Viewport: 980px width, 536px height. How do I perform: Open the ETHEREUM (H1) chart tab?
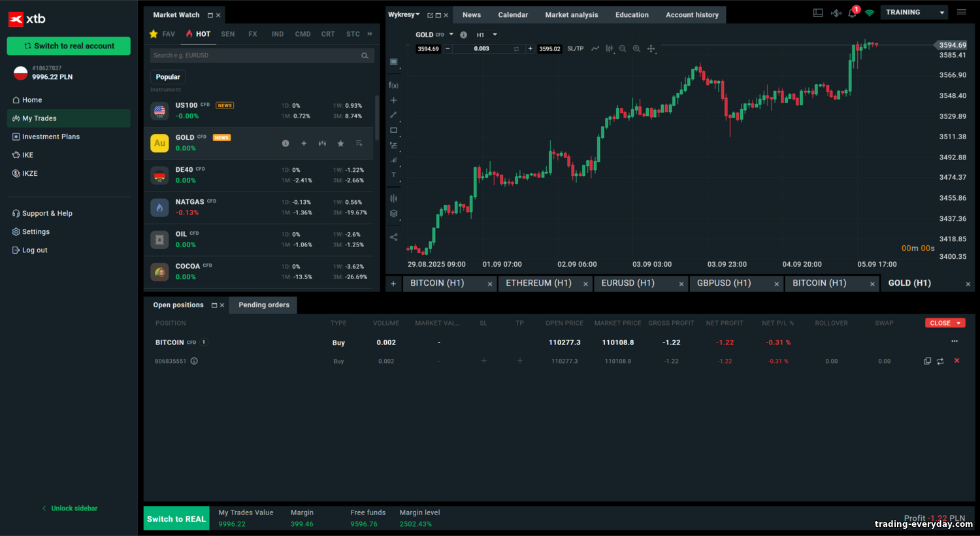point(538,283)
